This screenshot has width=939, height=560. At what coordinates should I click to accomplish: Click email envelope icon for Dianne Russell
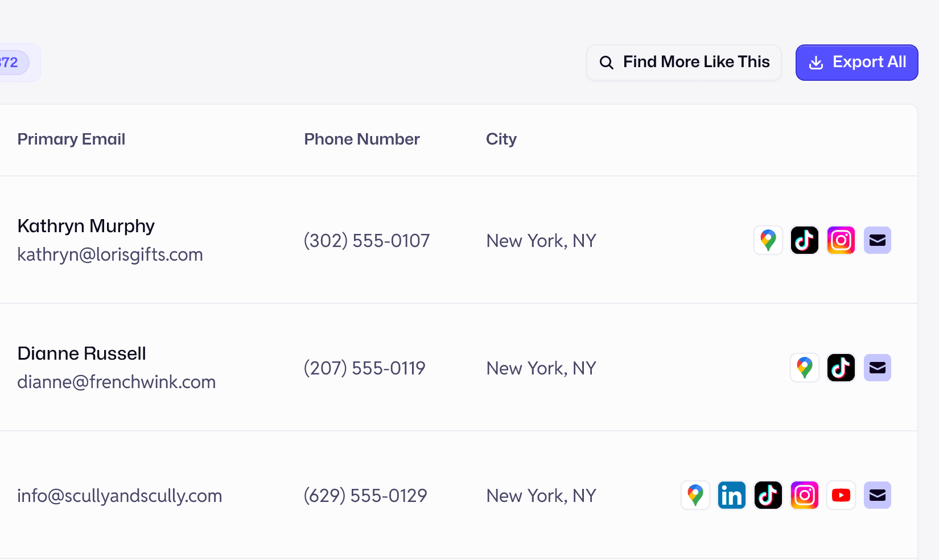click(x=878, y=368)
